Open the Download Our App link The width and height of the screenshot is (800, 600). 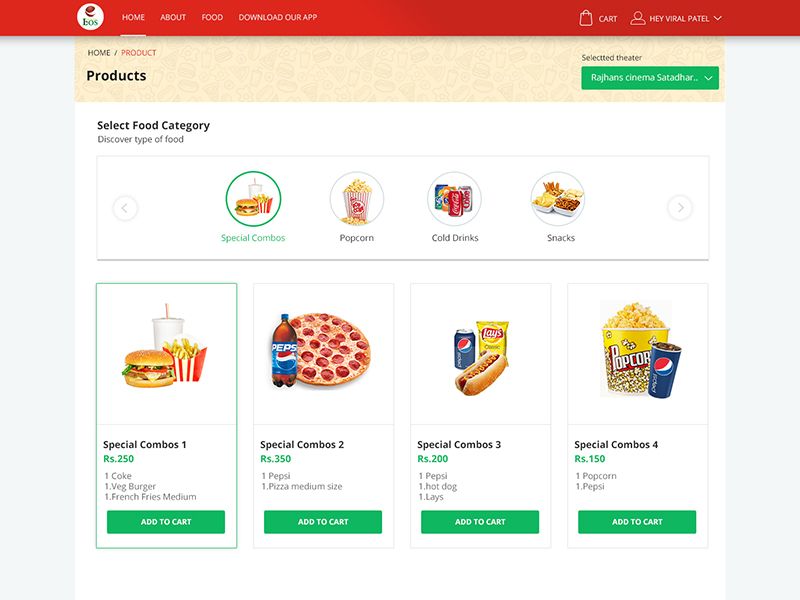[x=278, y=17]
